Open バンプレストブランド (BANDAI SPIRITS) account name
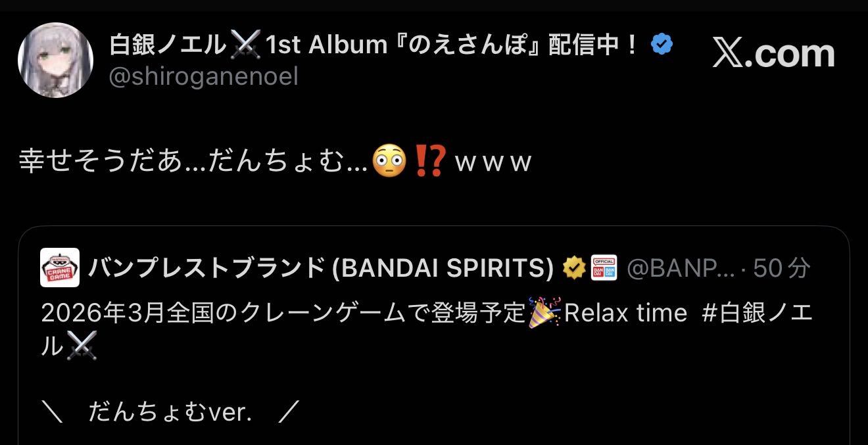This screenshot has height=445, width=868. (321, 268)
